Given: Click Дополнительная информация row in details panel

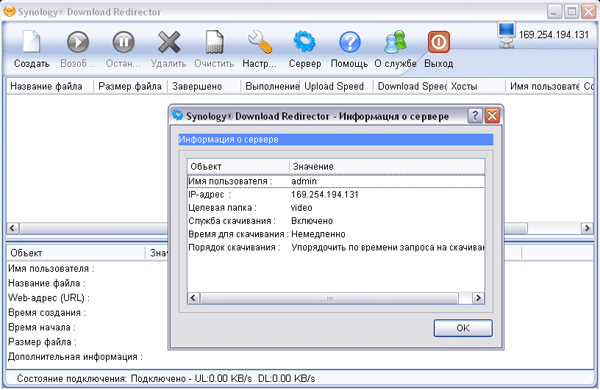Looking at the screenshot, I should pyautogui.click(x=75, y=357).
